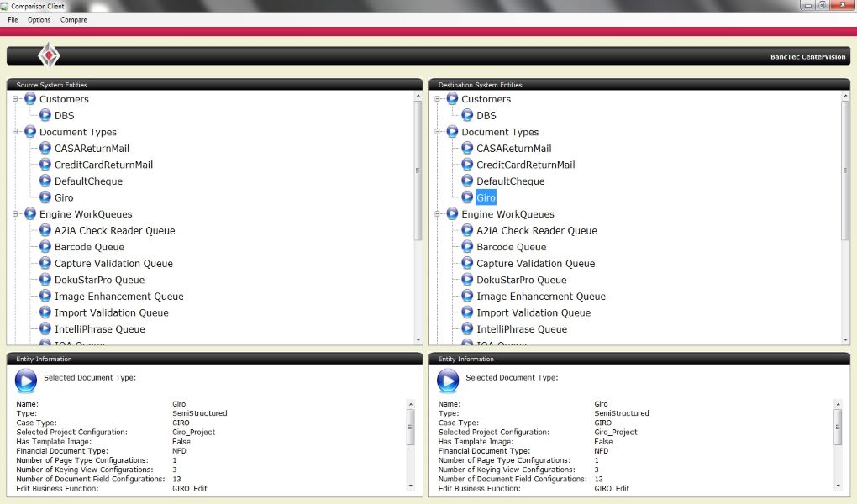The height and width of the screenshot is (504, 857).
Task: Select Barcode Queue in the Destination tree
Action: click(x=511, y=247)
